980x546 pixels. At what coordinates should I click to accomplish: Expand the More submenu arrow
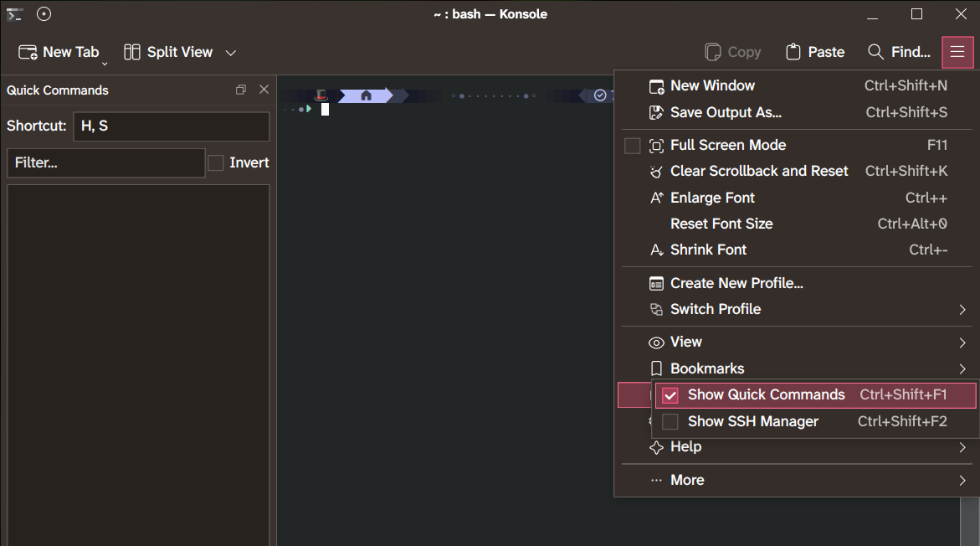[962, 481]
